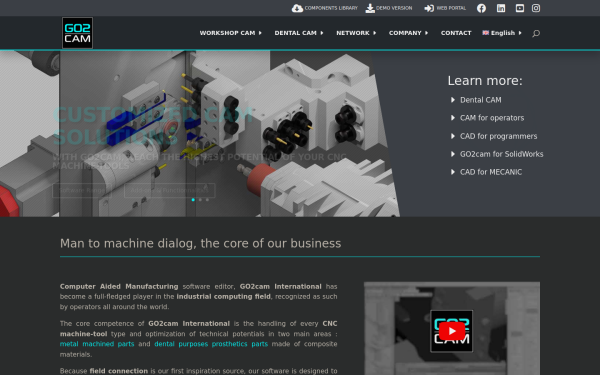Expand the Network menu

pos(356,33)
